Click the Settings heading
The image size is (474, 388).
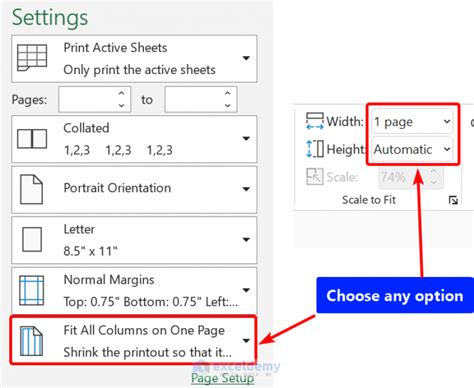point(50,18)
